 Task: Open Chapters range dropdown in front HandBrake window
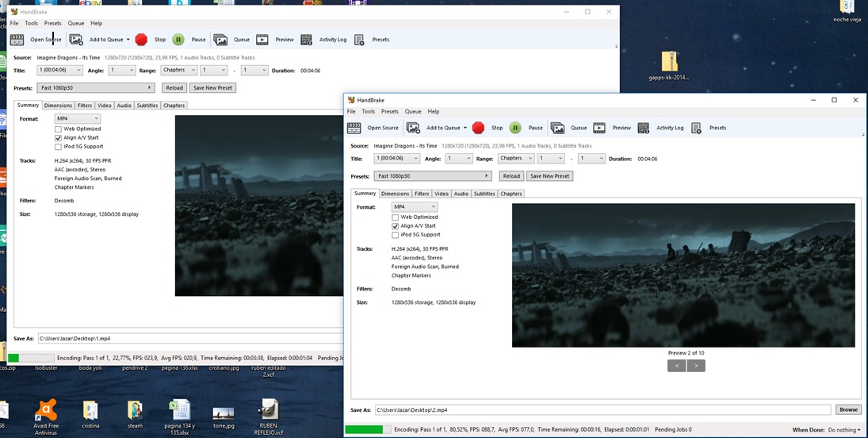516,159
